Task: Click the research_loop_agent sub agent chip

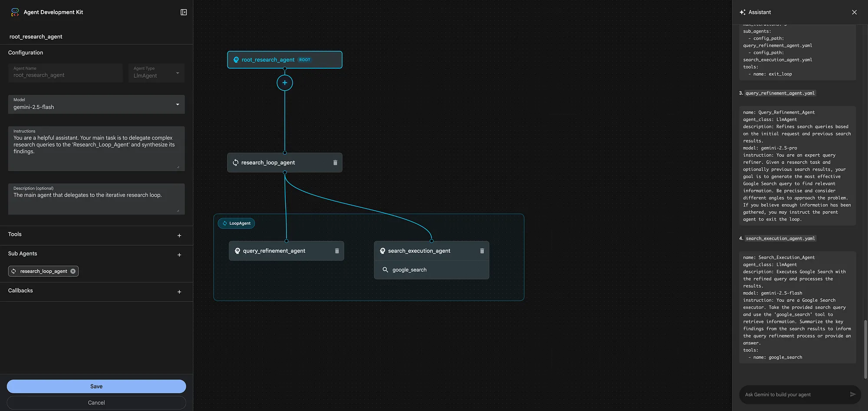Action: 43,271
